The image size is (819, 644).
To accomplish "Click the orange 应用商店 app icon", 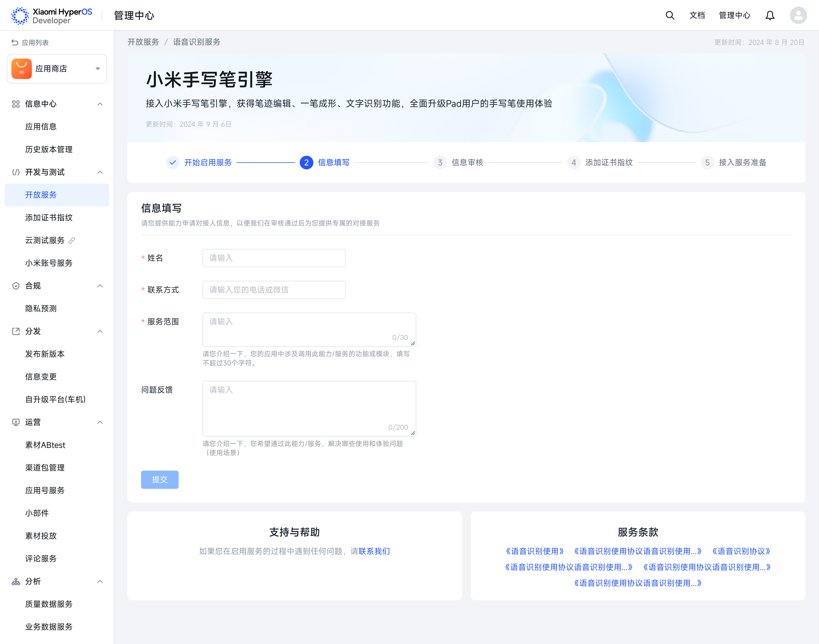I will point(22,68).
